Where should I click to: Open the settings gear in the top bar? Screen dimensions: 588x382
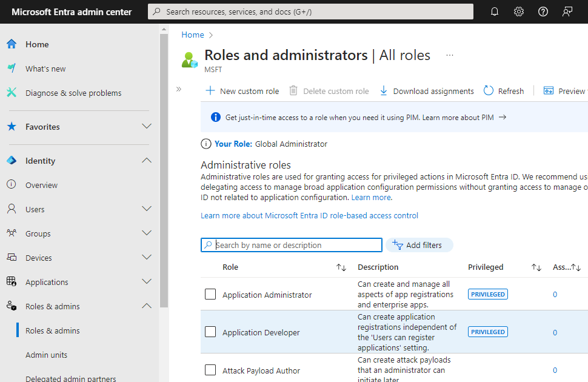tap(518, 12)
